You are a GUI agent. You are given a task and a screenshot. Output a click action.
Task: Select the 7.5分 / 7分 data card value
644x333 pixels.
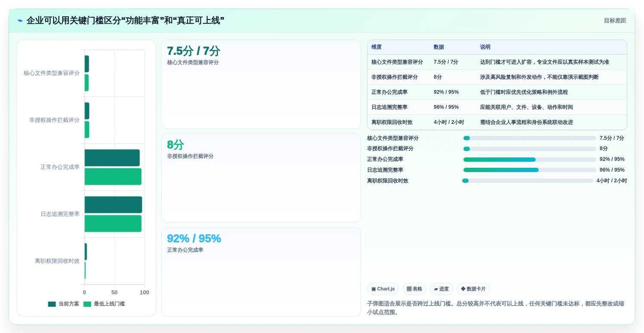point(193,51)
